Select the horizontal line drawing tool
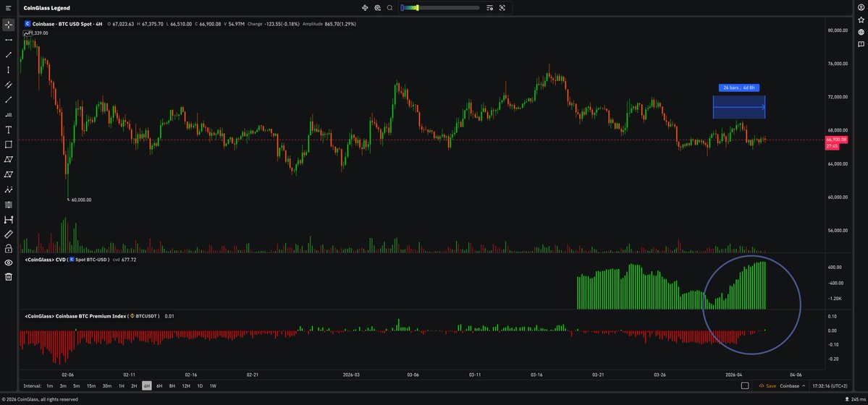 (x=8, y=40)
